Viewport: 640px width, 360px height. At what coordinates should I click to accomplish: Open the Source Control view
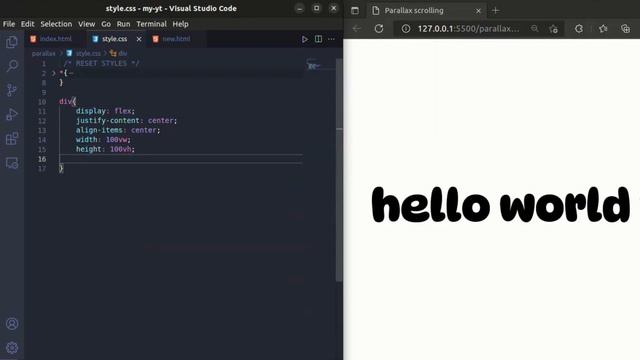tap(12, 90)
